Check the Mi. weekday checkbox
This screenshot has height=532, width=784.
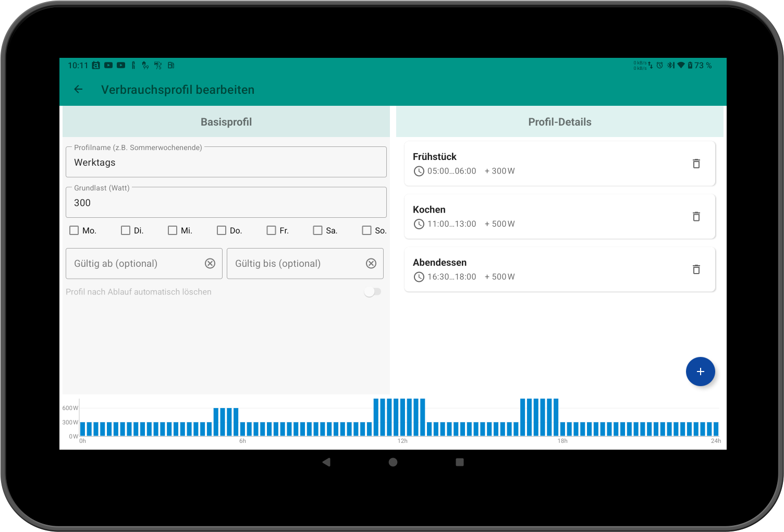[x=173, y=230]
